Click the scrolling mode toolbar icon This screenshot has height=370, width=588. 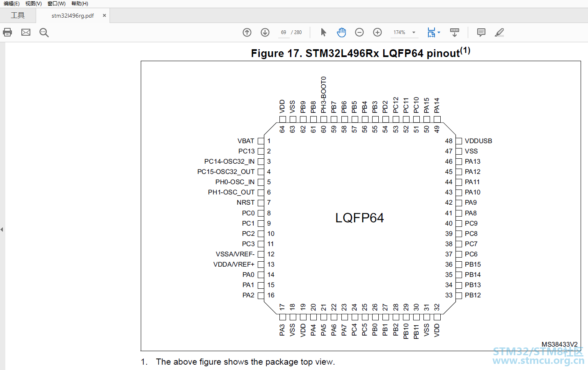455,32
